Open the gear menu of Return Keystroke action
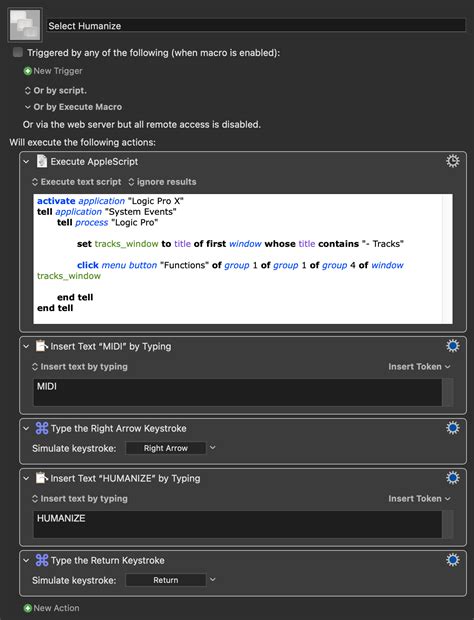The image size is (474, 620). 453,560
